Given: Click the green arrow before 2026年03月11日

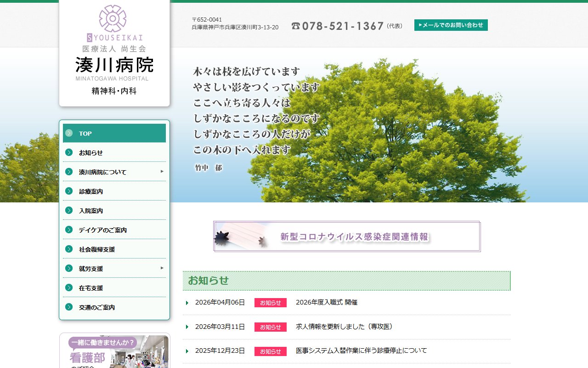Looking at the screenshot, I should pyautogui.click(x=187, y=327).
